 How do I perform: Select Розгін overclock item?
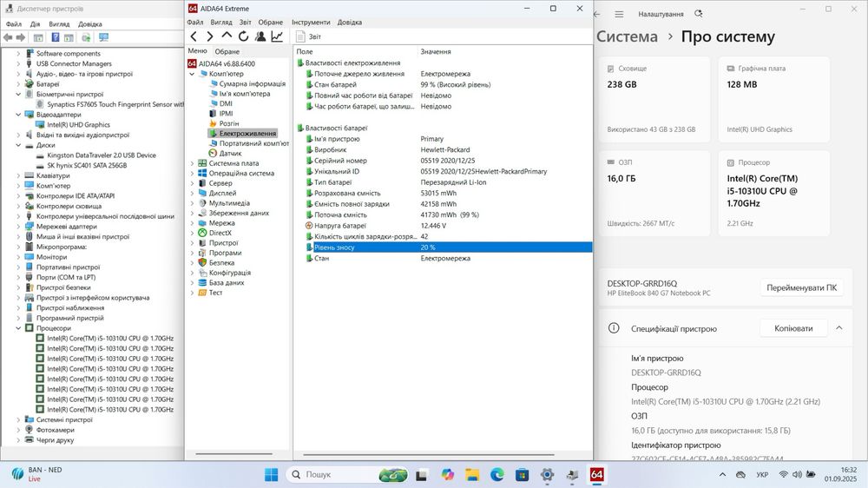tap(229, 123)
